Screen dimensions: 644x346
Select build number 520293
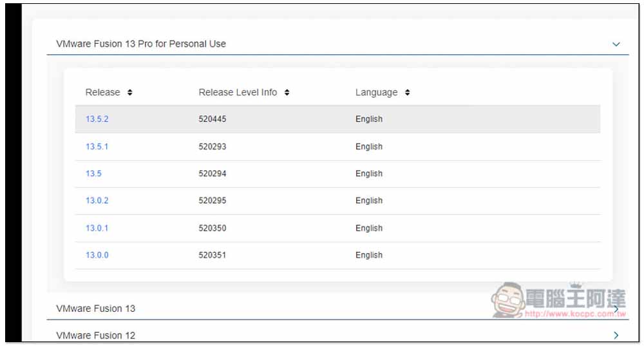tap(213, 147)
